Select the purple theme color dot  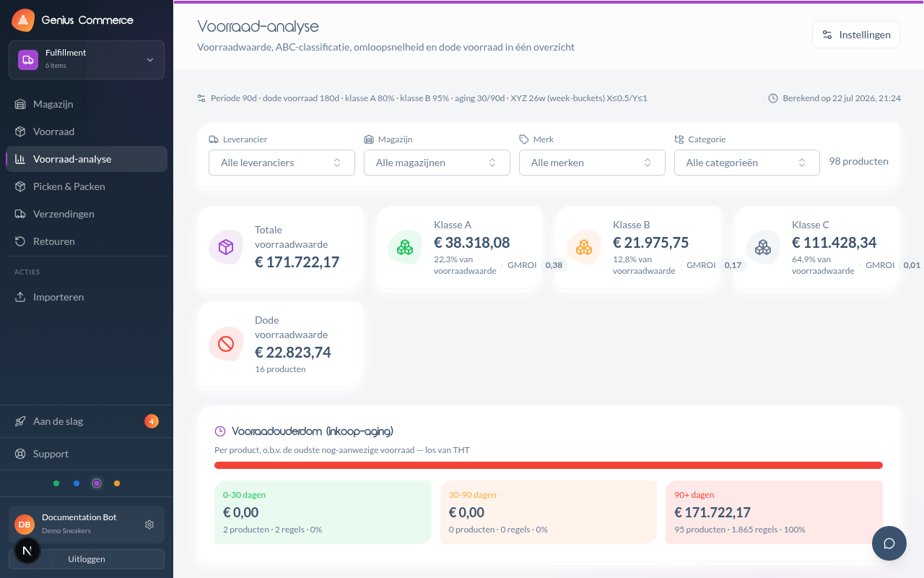tap(97, 483)
